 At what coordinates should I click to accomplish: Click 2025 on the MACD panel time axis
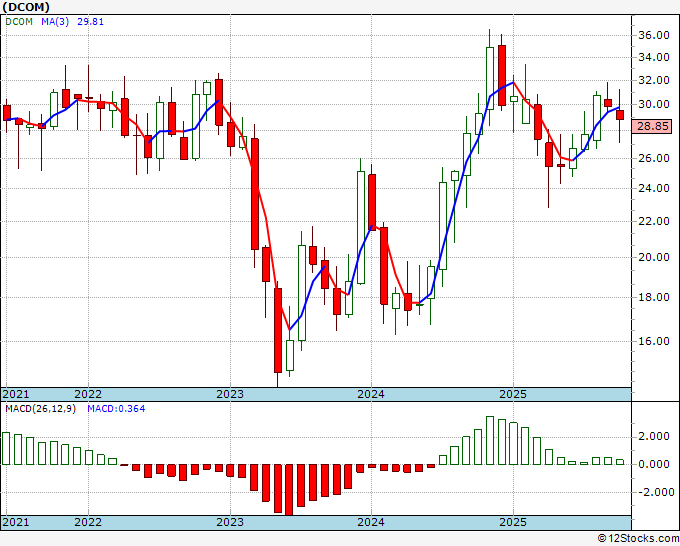(x=513, y=522)
